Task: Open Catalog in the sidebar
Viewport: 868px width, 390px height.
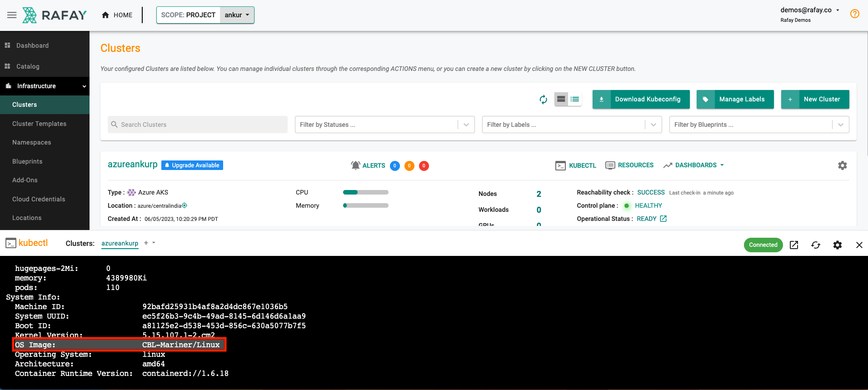Action: coord(28,66)
